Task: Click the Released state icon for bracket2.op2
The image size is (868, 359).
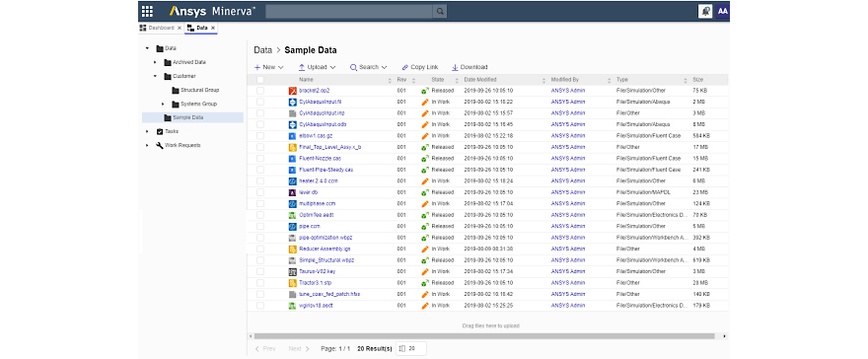Action: (x=425, y=91)
